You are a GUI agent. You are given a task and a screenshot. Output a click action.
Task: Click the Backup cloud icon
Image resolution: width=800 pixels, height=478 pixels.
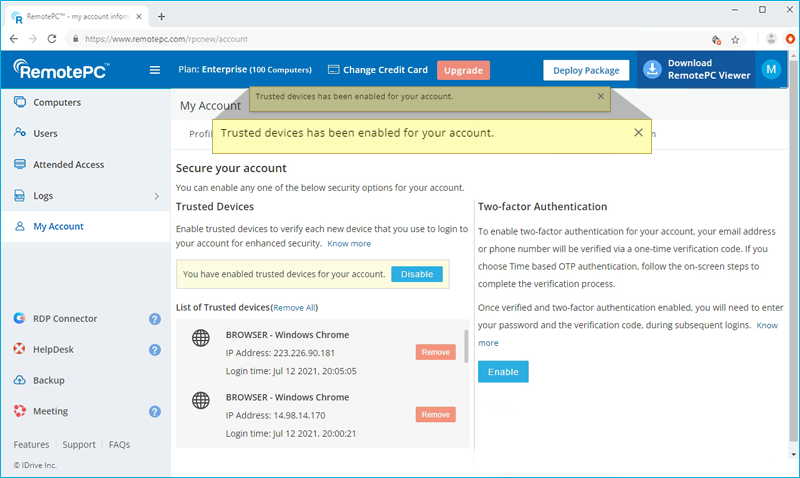coord(19,380)
